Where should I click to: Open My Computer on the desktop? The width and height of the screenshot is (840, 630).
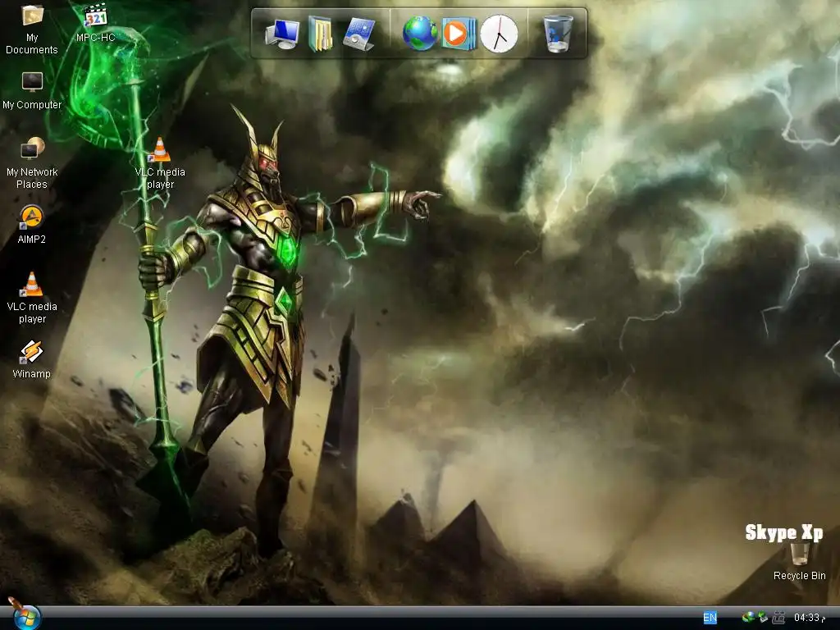(32, 91)
